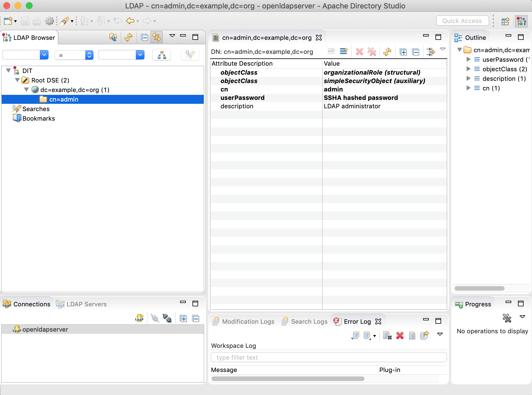Click the Workspace Log filter text field
Screen dimensions: 532x395
tap(328, 357)
